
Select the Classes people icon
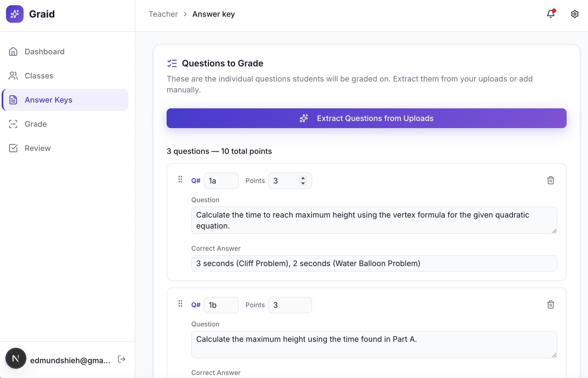[x=13, y=75]
